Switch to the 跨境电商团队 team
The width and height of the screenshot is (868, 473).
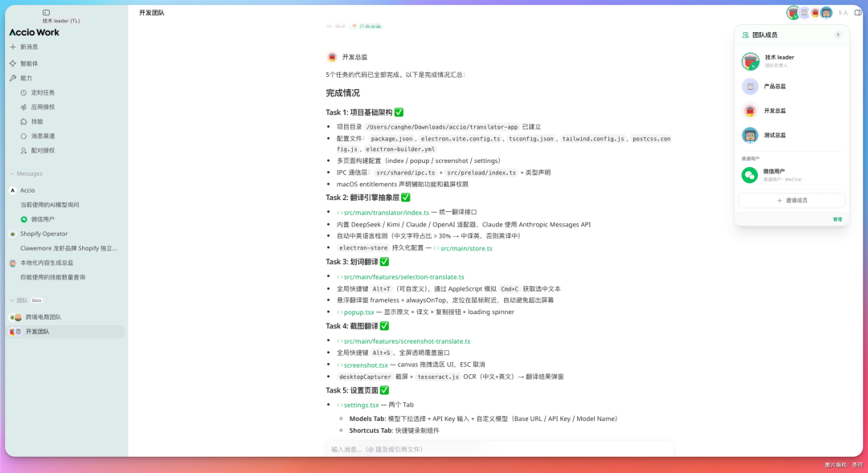[x=48, y=316]
